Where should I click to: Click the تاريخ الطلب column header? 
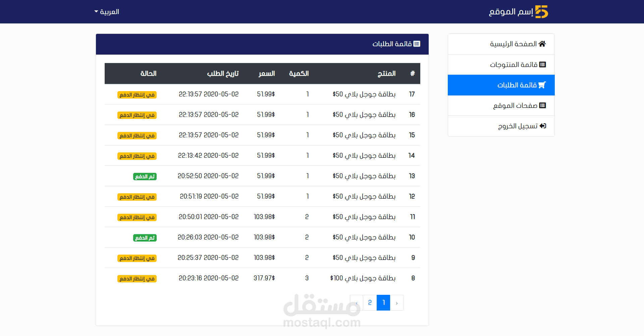[x=223, y=73]
